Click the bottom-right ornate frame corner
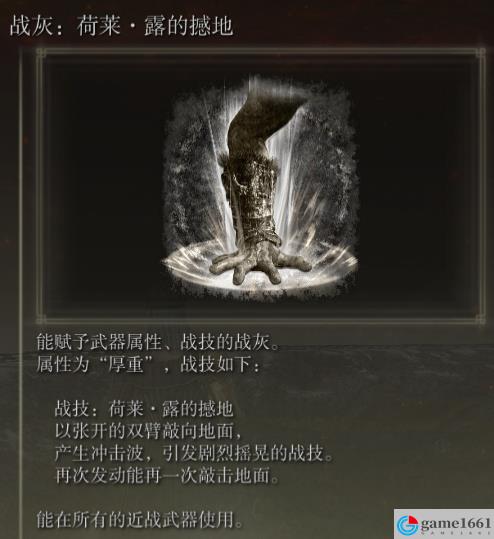 point(481,319)
